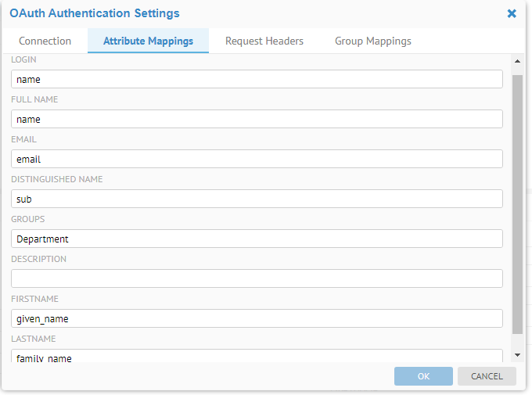Screen dimensions: 532x395
Task: Click the OAuth Authentication Settings dialog title
Action: [x=95, y=13]
